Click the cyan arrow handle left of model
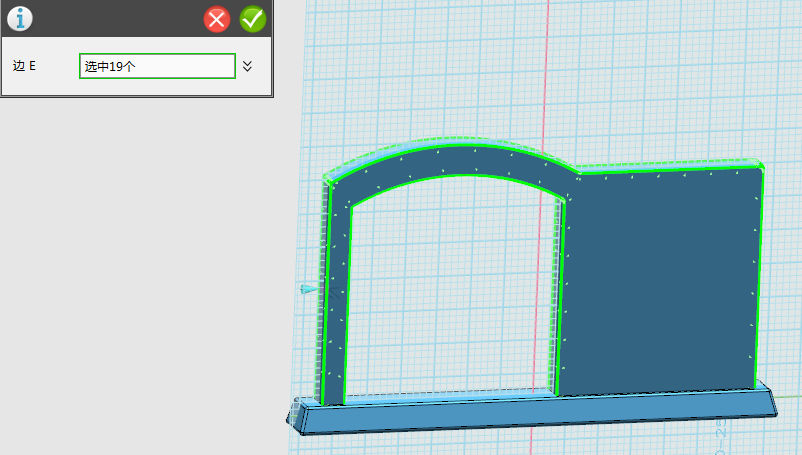Screen dimensions: 802x455 pyautogui.click(x=310, y=289)
